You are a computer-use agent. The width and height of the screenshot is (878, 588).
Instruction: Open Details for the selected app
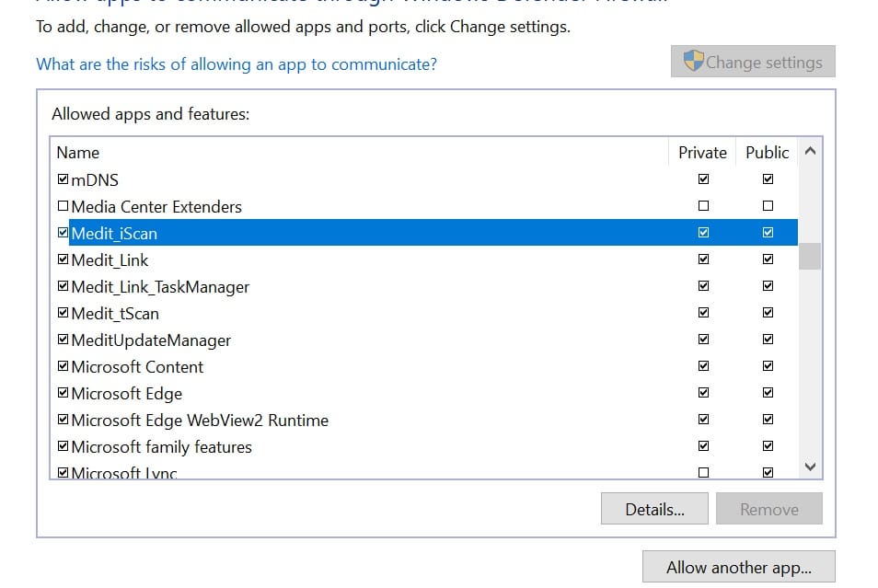coord(654,509)
